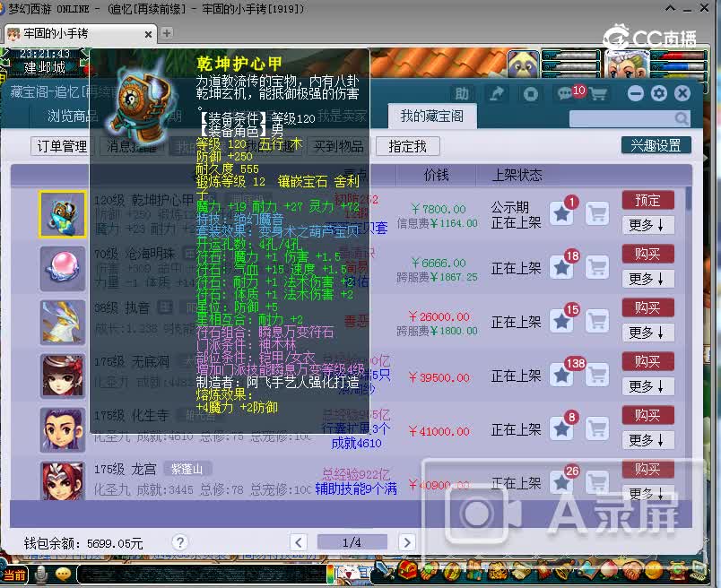Expand 更多 for the ¥6666.00 item
721x588 pixels.
(647, 279)
